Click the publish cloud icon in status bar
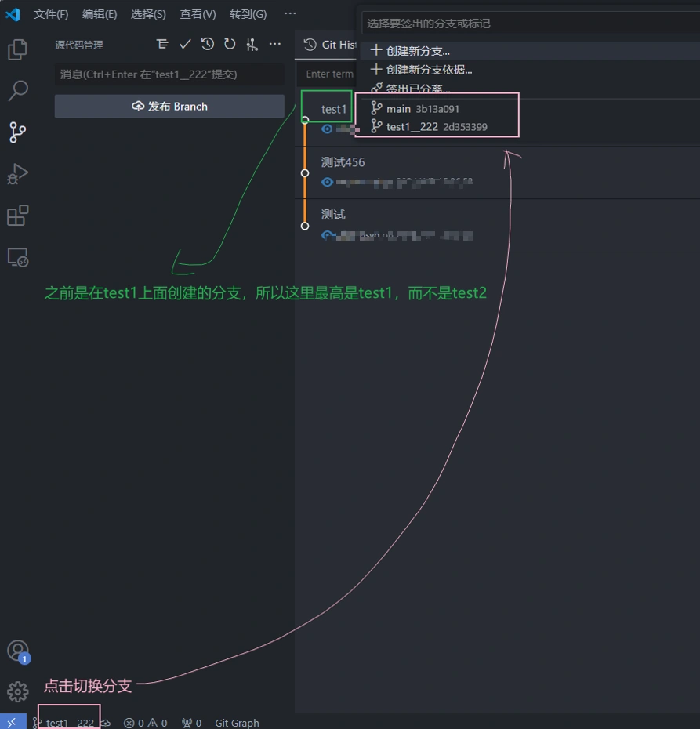This screenshot has height=729, width=700. coord(106,723)
